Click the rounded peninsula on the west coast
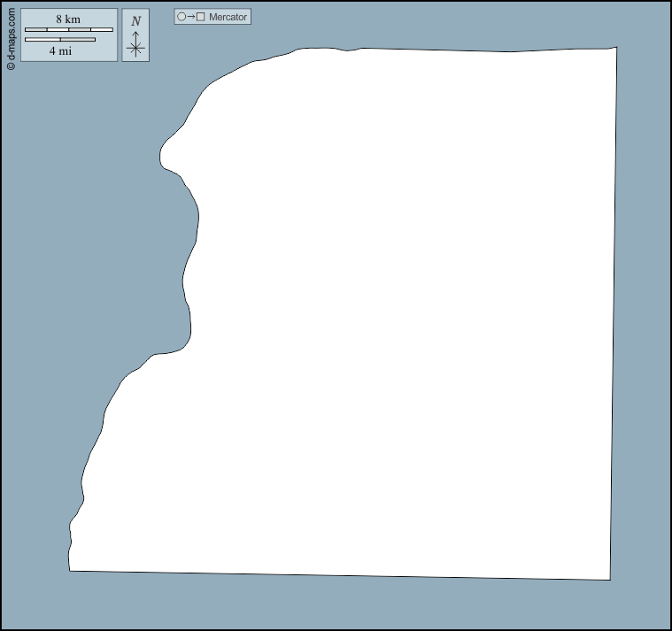 [x=170, y=157]
